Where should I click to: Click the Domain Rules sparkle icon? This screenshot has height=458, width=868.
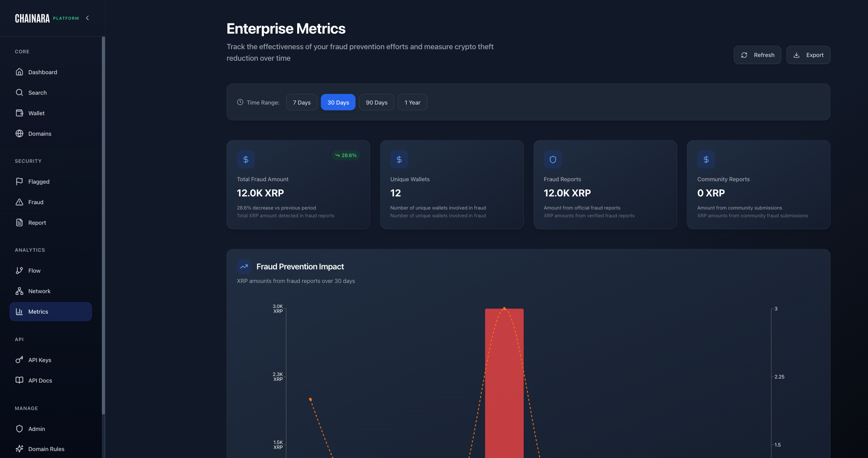(x=19, y=449)
